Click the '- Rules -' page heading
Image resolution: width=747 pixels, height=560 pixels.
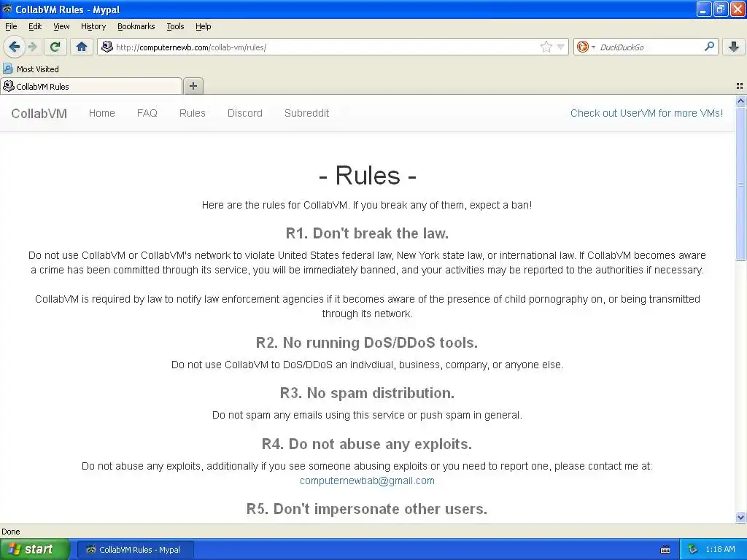click(x=368, y=175)
